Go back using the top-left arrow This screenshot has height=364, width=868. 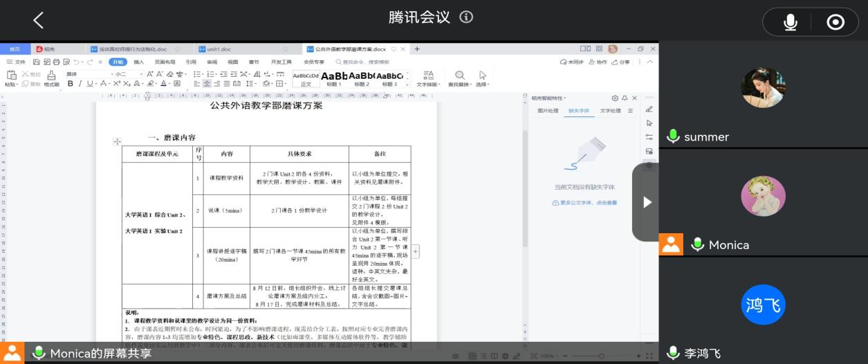point(38,20)
